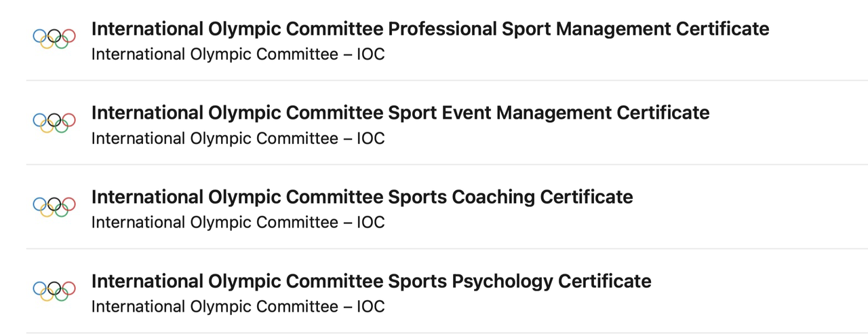The image size is (868, 334).
Task: Open the Sports Psychology Certificate title
Action: pos(371,281)
